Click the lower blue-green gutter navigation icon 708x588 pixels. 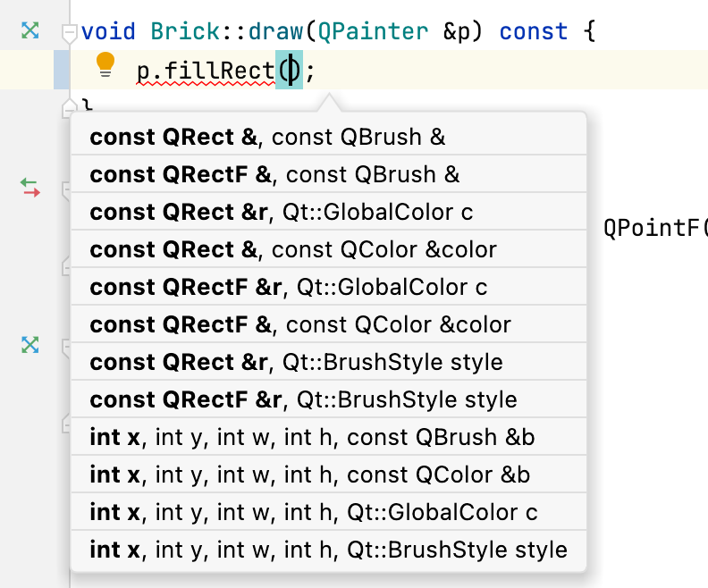29,345
